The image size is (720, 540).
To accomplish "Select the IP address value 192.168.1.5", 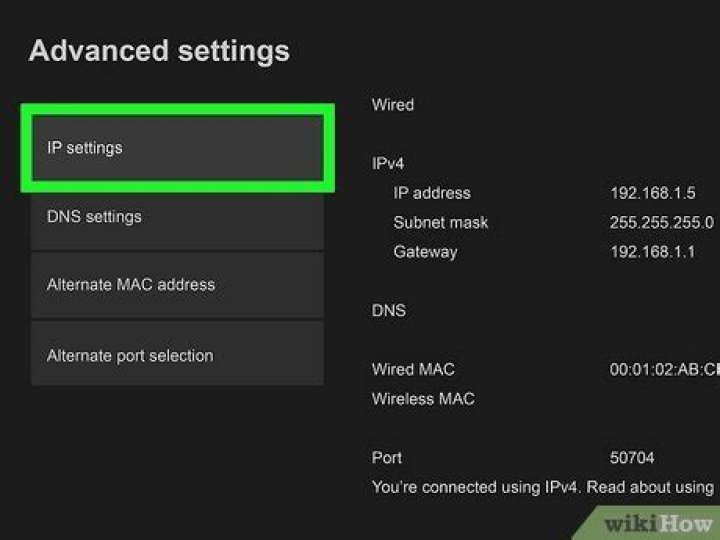I will click(652, 193).
